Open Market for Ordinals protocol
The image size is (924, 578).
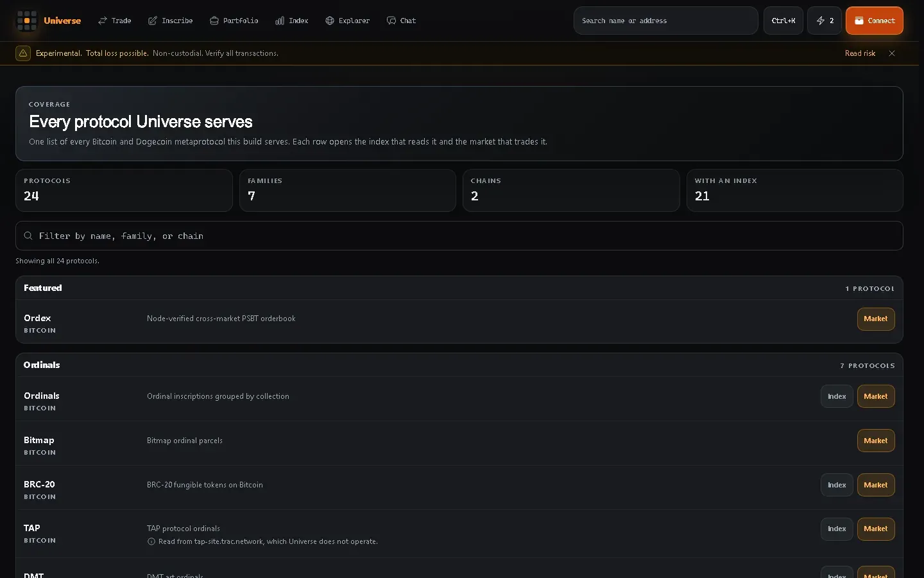coord(876,396)
